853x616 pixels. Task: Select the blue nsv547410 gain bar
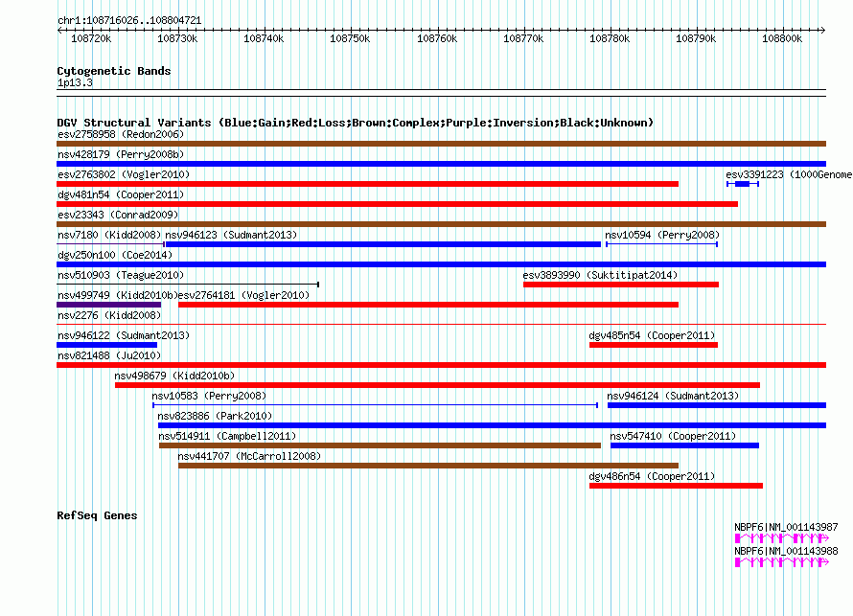click(684, 445)
